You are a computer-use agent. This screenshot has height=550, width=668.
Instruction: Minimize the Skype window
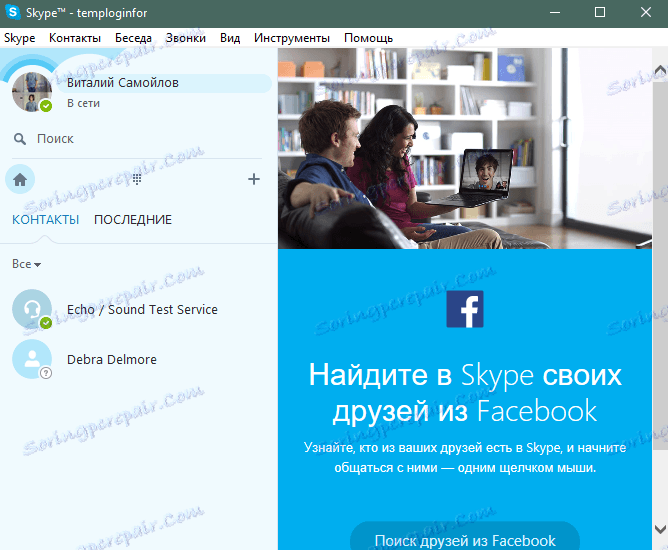tap(555, 12)
